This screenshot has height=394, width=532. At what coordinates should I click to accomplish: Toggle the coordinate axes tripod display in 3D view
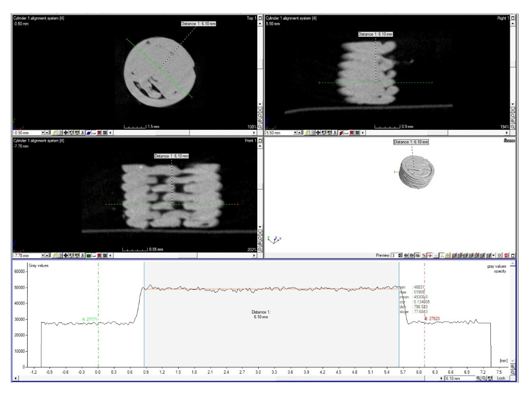[x=442, y=255]
